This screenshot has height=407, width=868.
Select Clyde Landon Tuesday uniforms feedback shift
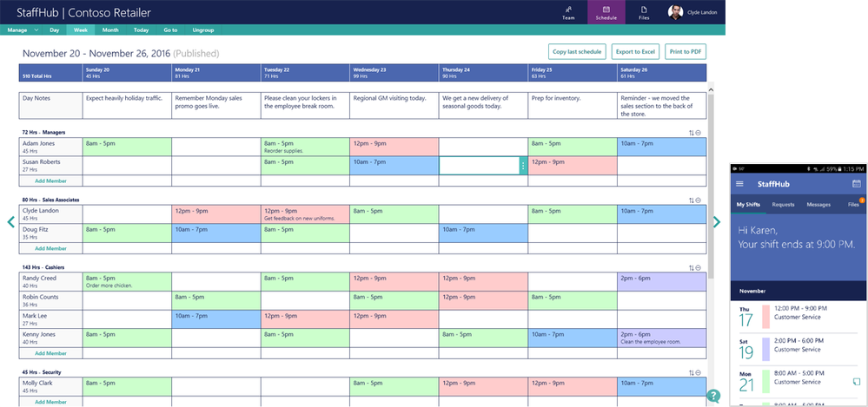tap(305, 214)
